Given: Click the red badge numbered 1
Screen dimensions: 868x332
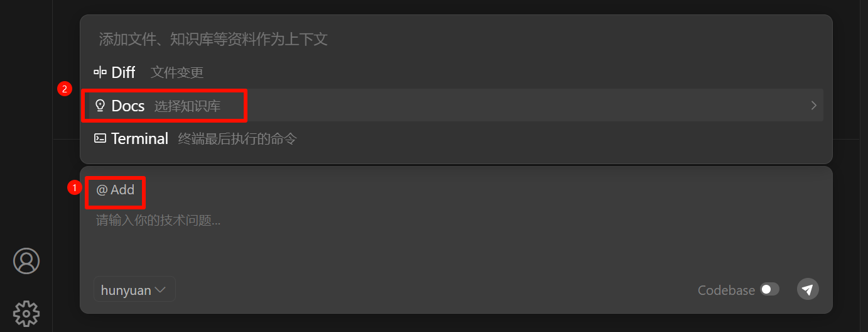Looking at the screenshot, I should pyautogui.click(x=74, y=187).
